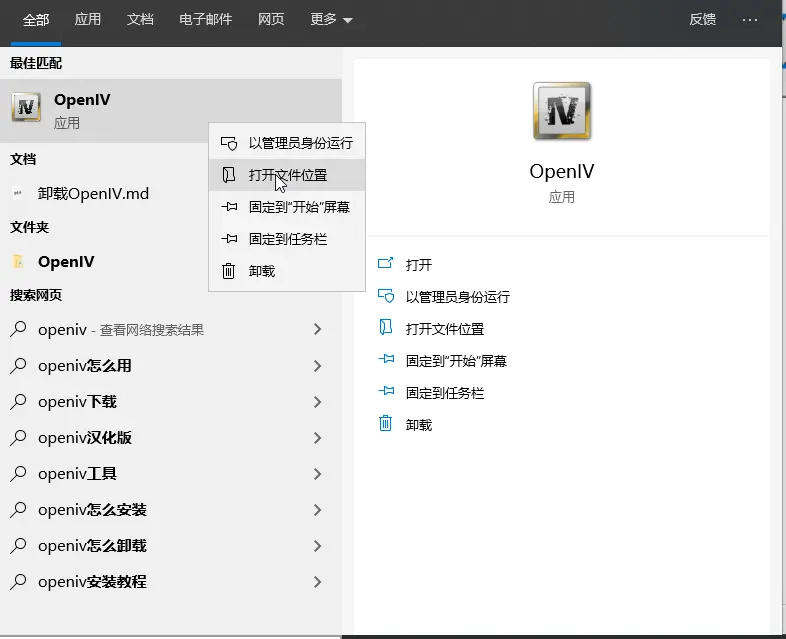This screenshot has width=786, height=639.
Task: Open the 网页 tab
Action: (x=271, y=20)
